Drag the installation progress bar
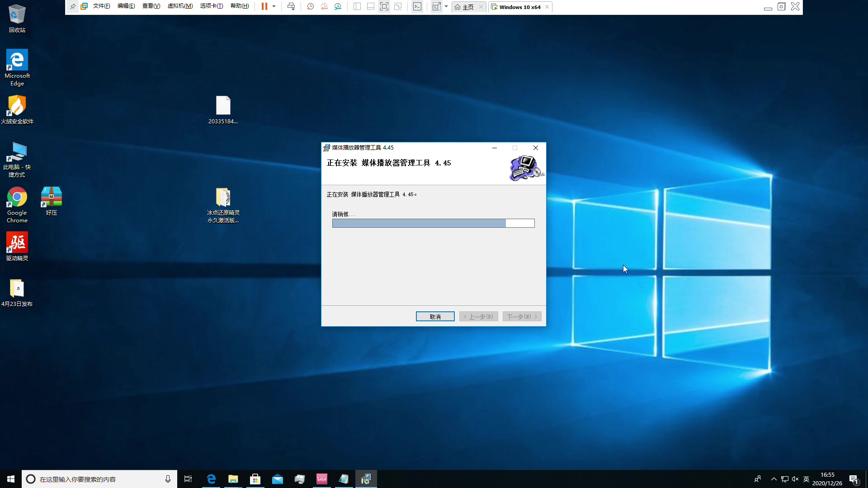Image resolution: width=868 pixels, height=488 pixels. pos(434,224)
